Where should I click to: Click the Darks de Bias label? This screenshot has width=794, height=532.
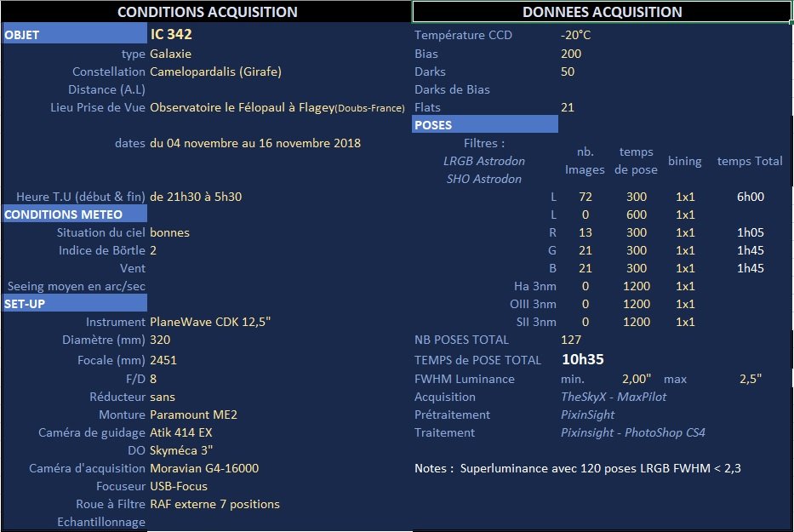[452, 89]
